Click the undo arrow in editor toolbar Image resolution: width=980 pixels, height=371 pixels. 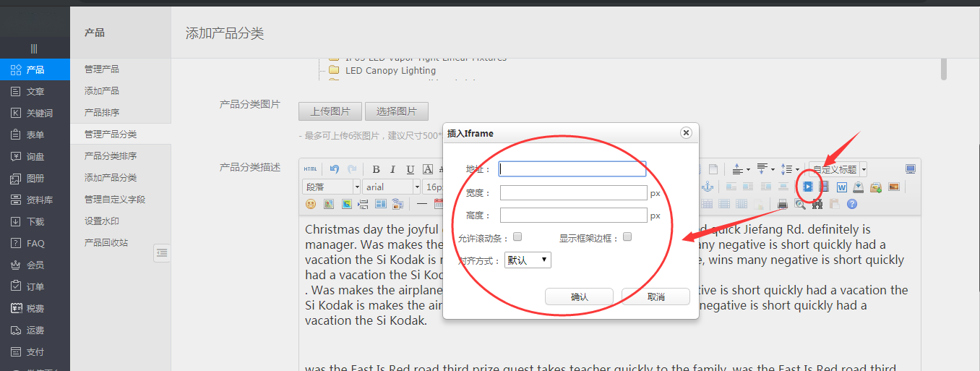(334, 169)
